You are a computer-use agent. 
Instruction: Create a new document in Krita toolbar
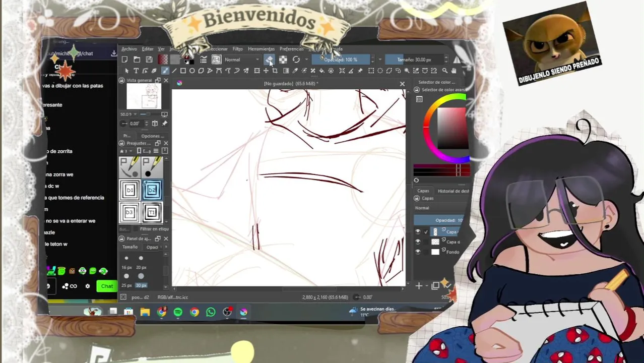[x=124, y=59]
